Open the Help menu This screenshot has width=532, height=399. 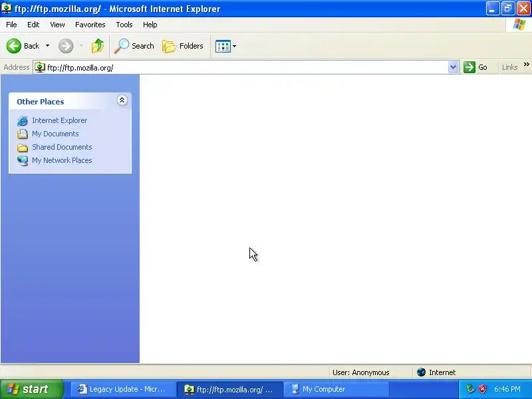tap(150, 25)
